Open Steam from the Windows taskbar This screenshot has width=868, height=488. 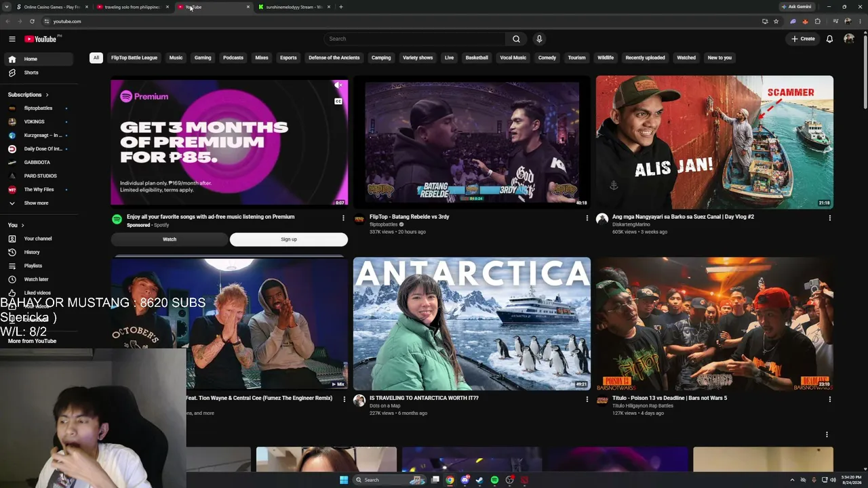pyautogui.click(x=479, y=480)
